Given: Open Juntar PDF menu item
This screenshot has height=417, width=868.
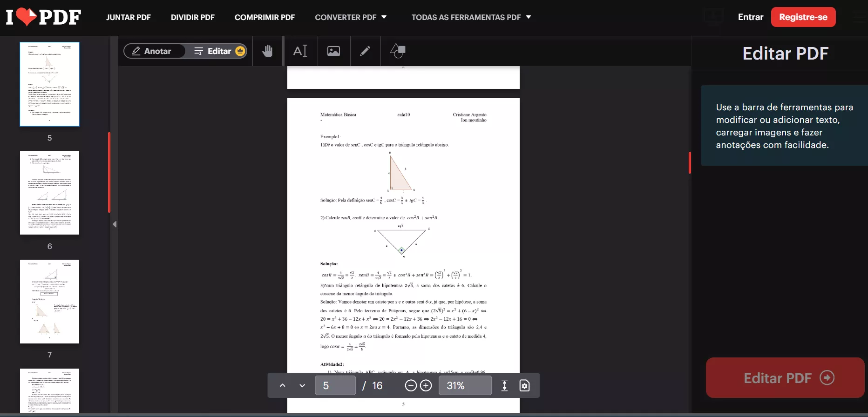Looking at the screenshot, I should 129,17.
